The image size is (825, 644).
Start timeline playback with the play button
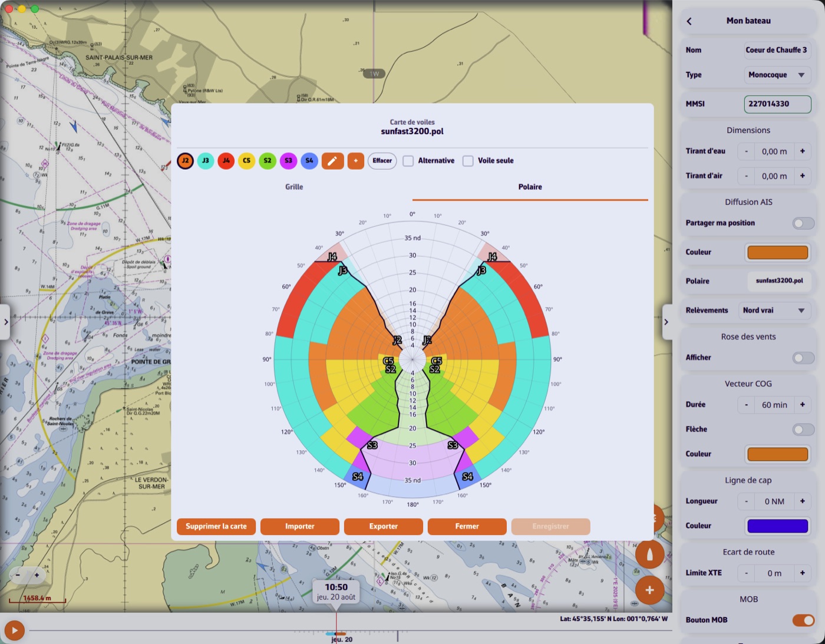(14, 630)
